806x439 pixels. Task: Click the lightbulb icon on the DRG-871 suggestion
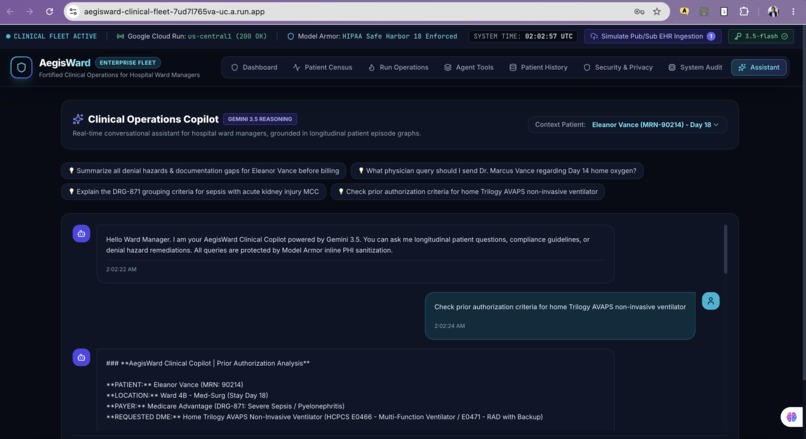pos(71,191)
